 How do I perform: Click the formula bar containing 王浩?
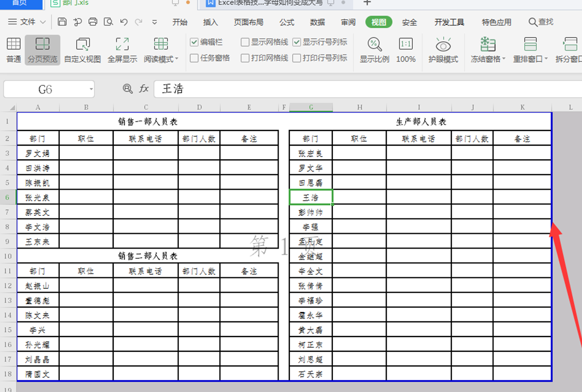(368, 89)
